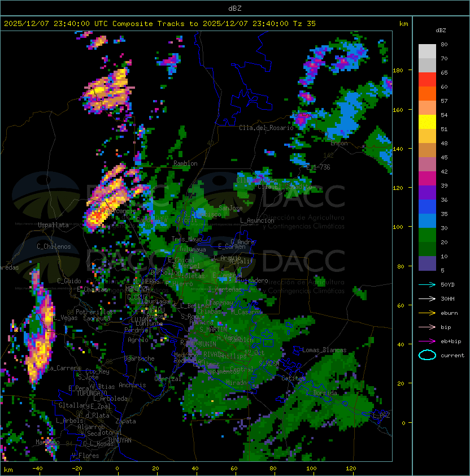The height and width of the screenshot is (476, 470).
Task: Click the 'Lomas_Blancas' place label
Action: point(324,350)
